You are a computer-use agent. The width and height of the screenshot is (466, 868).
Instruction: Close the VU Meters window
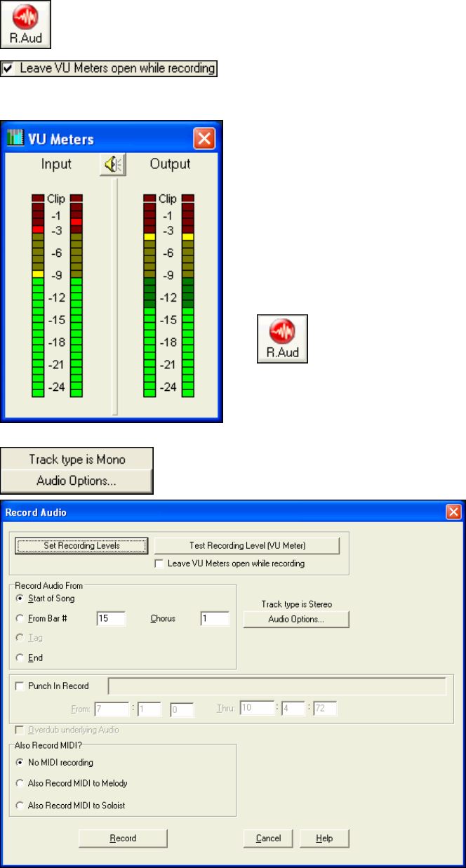pos(204,139)
